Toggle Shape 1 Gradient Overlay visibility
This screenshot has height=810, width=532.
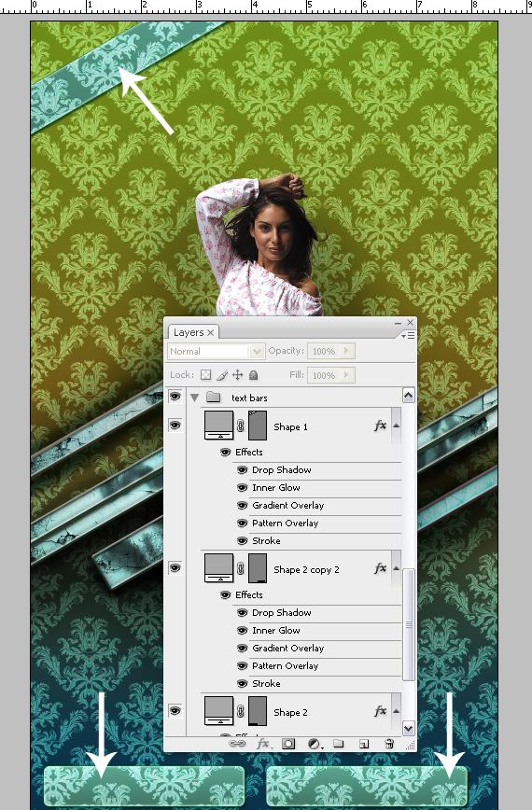pyautogui.click(x=243, y=505)
